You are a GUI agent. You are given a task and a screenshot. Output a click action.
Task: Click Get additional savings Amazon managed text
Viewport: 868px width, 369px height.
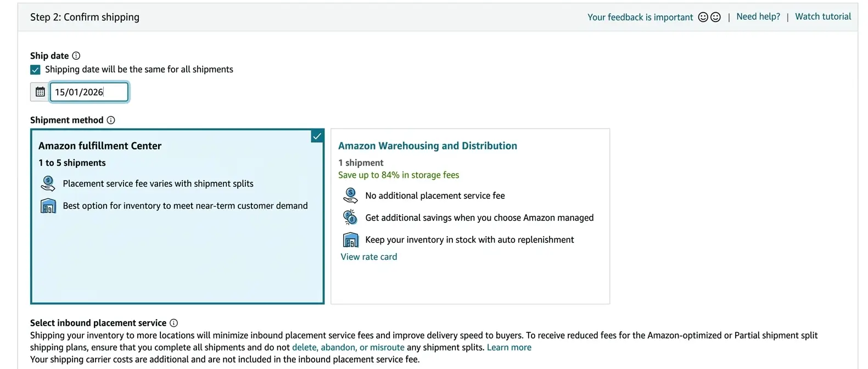479,217
